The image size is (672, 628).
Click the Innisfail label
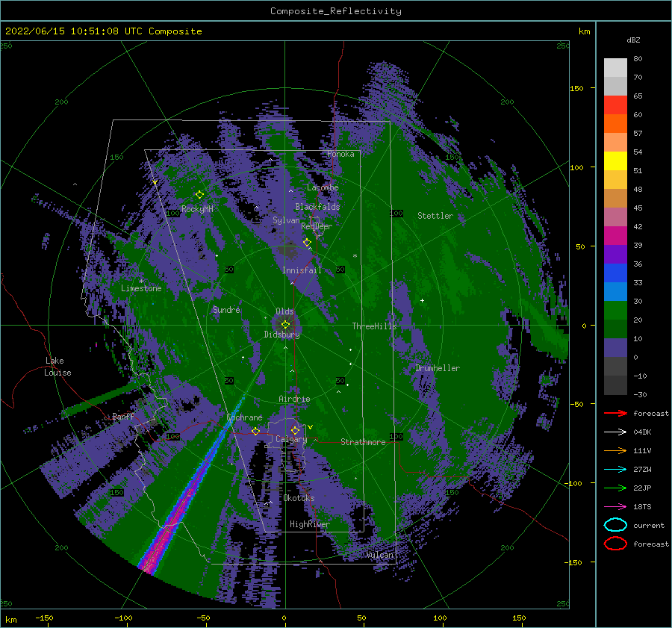(302, 270)
